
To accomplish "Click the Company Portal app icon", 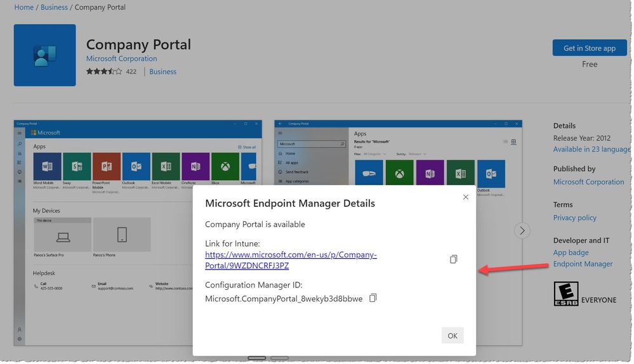I will click(45, 55).
